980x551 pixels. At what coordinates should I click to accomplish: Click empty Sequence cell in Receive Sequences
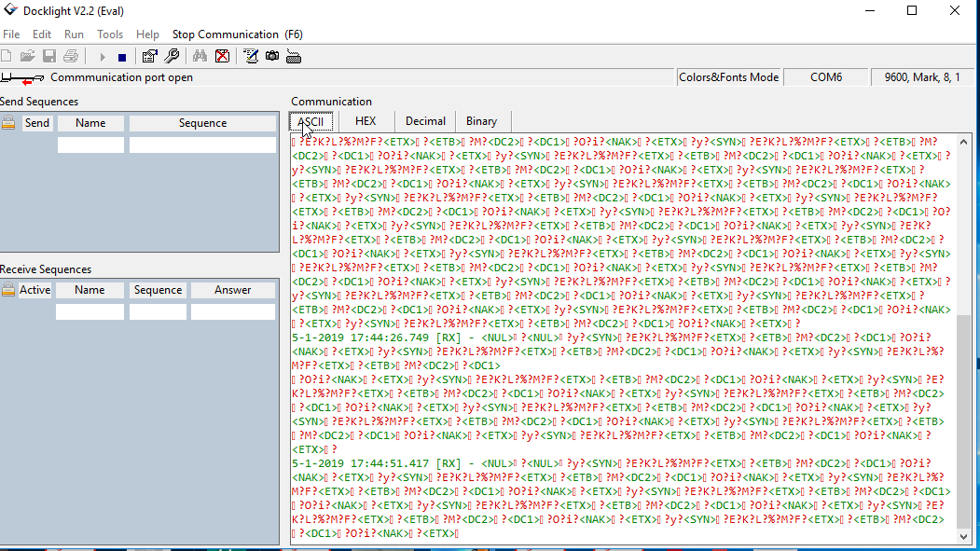[159, 311]
